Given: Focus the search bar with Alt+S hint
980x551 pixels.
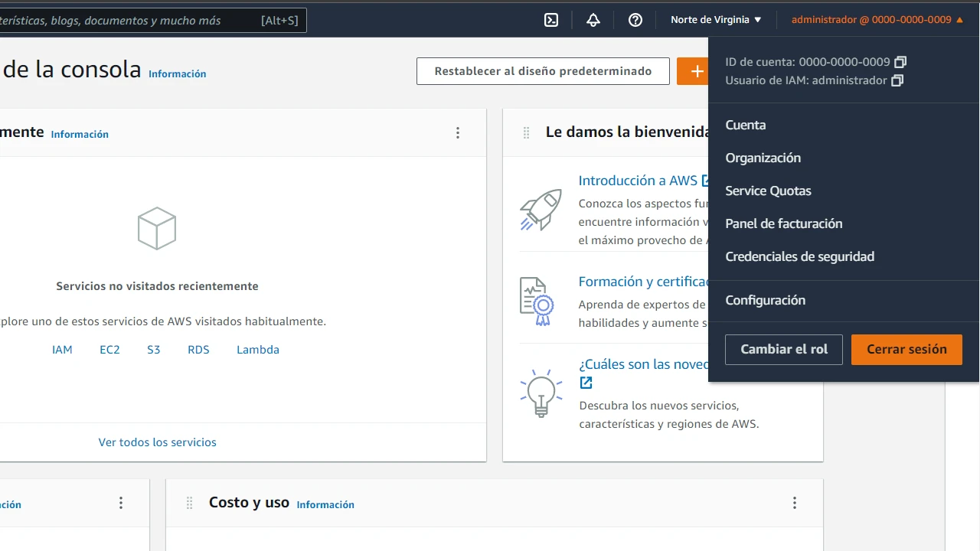Looking at the screenshot, I should [x=153, y=21].
